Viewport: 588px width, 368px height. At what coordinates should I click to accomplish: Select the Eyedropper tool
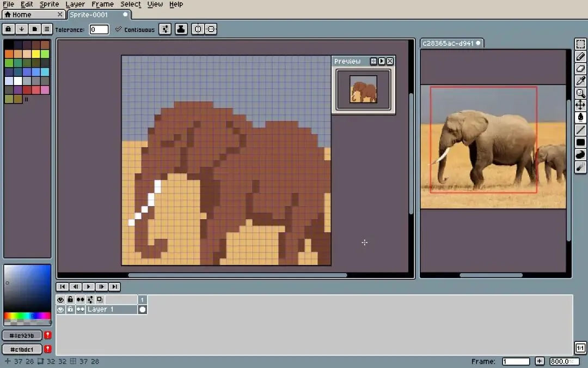click(x=580, y=81)
